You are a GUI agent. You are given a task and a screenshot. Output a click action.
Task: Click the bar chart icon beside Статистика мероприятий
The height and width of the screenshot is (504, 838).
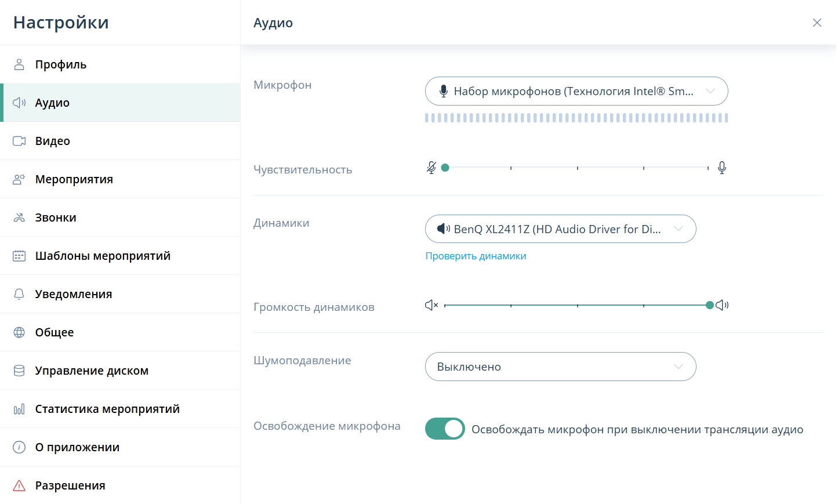19,409
